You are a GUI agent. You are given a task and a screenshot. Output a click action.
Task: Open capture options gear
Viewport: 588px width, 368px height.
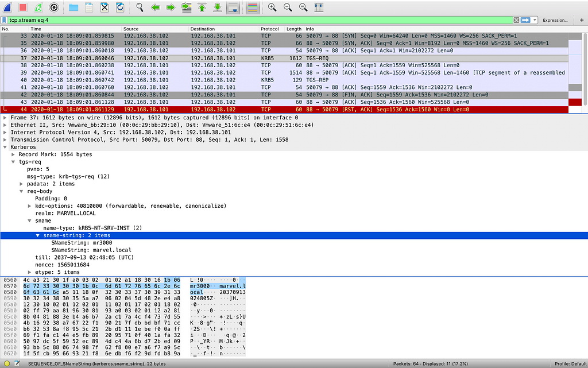(x=54, y=7)
